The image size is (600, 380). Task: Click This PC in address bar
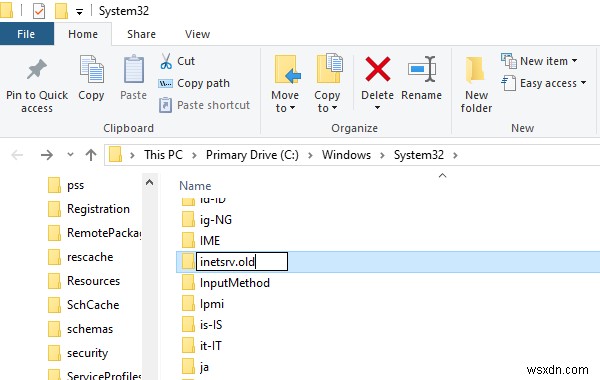click(x=163, y=155)
